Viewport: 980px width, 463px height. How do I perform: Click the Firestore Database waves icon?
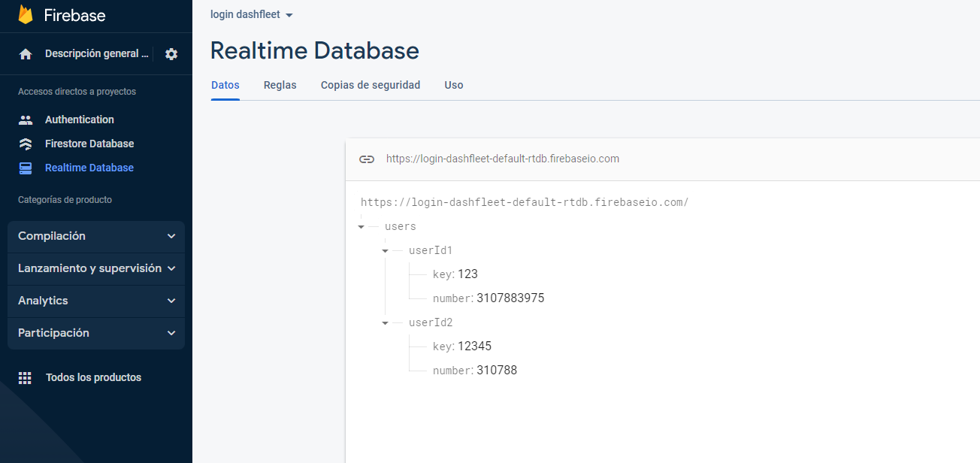point(26,144)
